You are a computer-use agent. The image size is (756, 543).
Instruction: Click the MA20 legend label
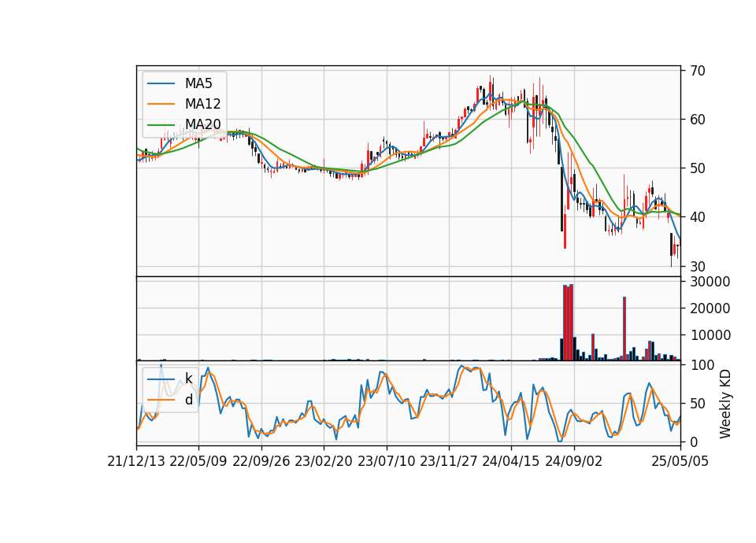pos(202,124)
